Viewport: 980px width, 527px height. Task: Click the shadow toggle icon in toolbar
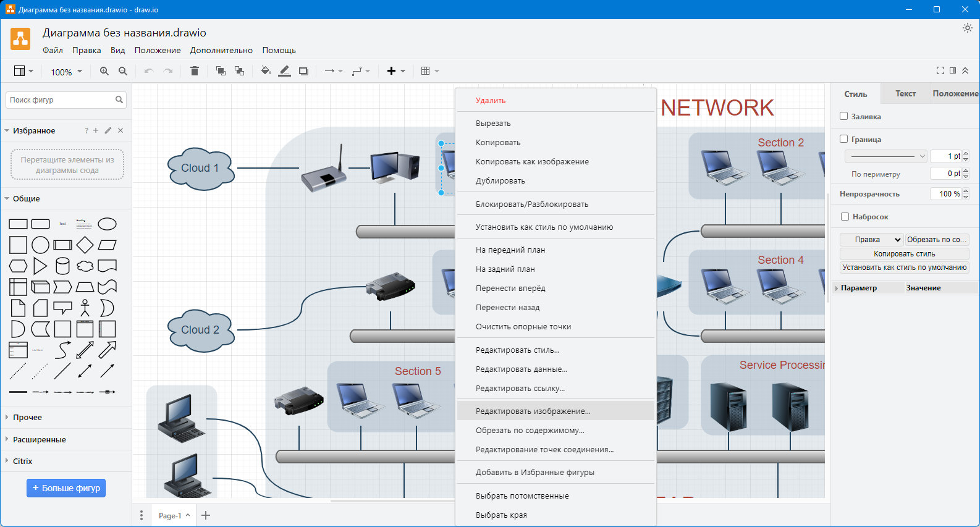pos(303,71)
